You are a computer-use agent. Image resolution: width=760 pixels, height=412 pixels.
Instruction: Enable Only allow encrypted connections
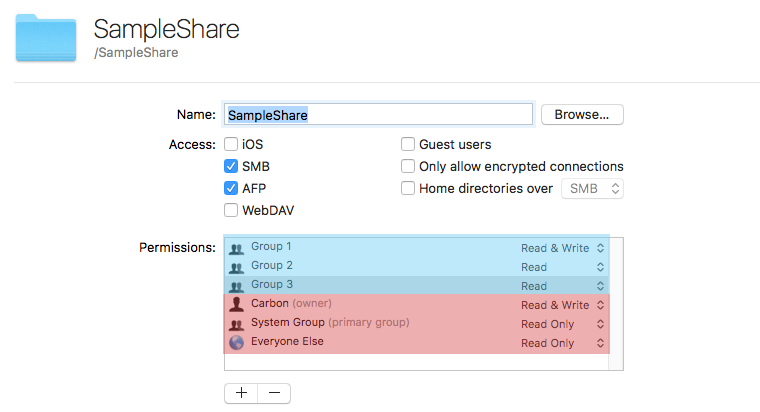408,167
